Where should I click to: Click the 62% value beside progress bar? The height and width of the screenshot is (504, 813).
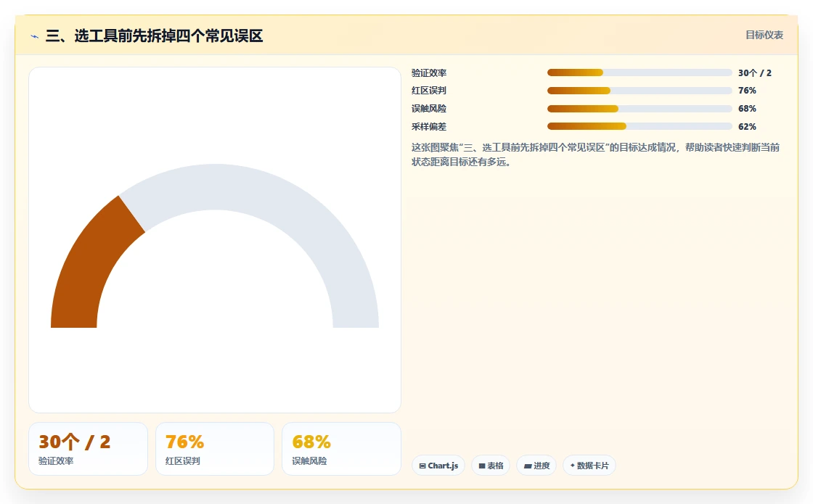click(x=747, y=126)
